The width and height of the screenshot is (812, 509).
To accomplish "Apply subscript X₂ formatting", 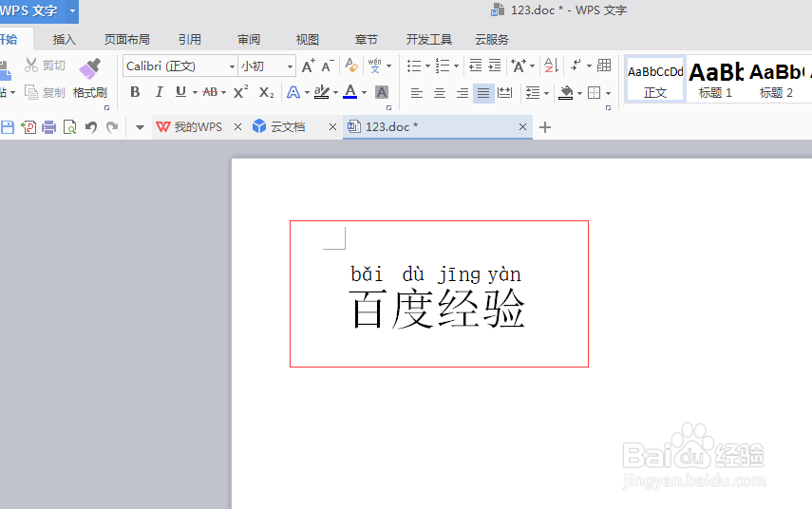I will tap(266, 92).
